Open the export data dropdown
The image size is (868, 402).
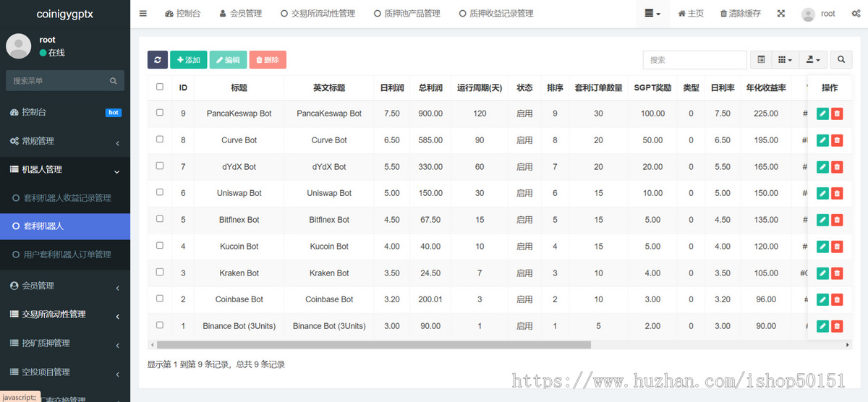tap(813, 60)
